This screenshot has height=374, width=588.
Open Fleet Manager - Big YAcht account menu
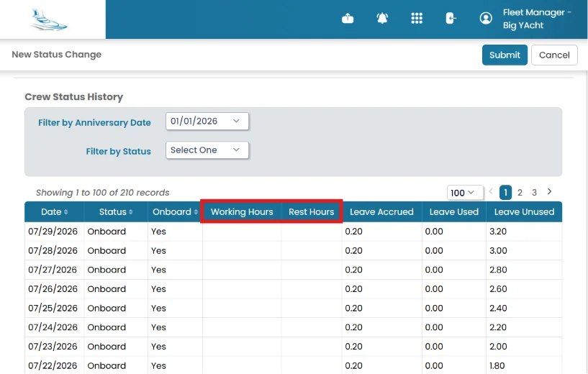tap(537, 19)
